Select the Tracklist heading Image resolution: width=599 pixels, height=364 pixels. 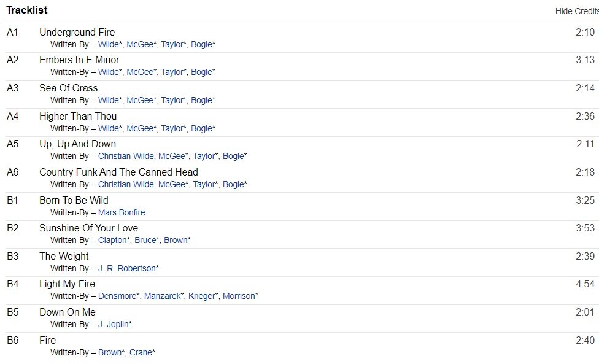(x=27, y=10)
